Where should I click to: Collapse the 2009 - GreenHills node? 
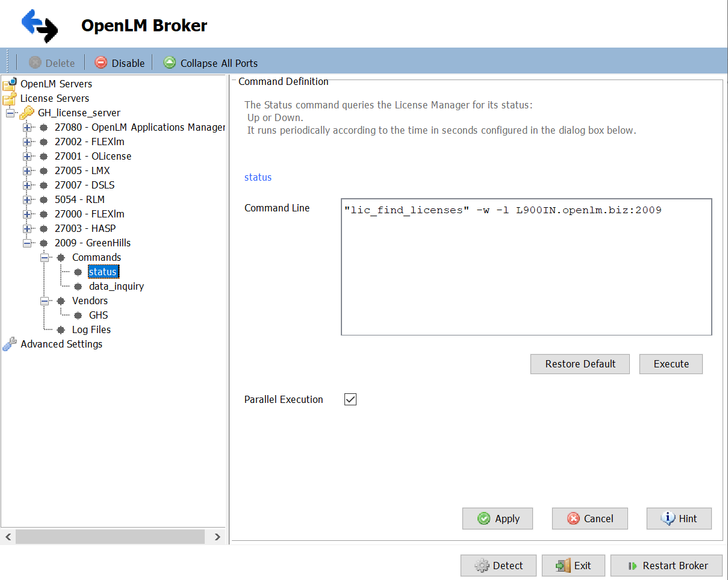27,243
